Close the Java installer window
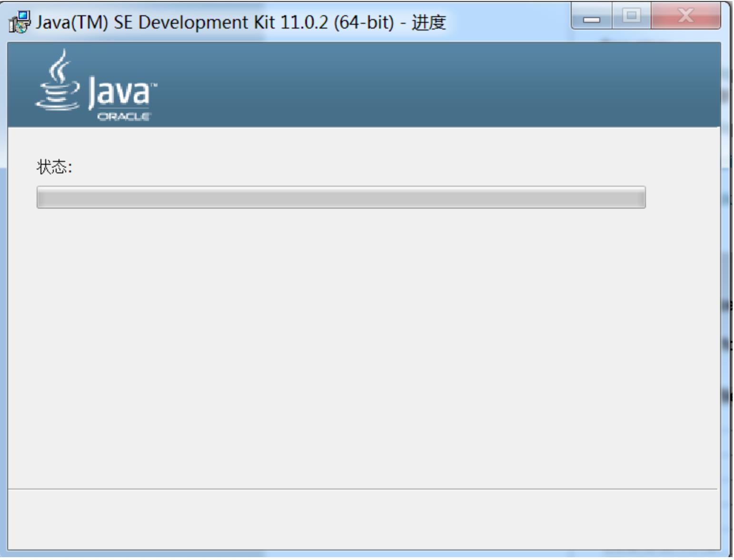The height and width of the screenshot is (560, 734). 685,16
